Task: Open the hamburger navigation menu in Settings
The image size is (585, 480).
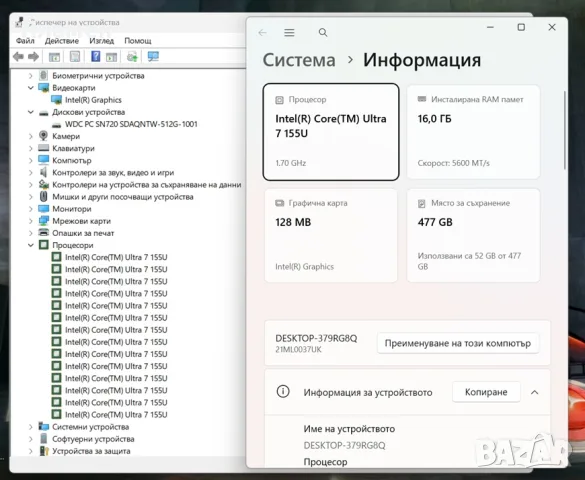Action: point(289,33)
